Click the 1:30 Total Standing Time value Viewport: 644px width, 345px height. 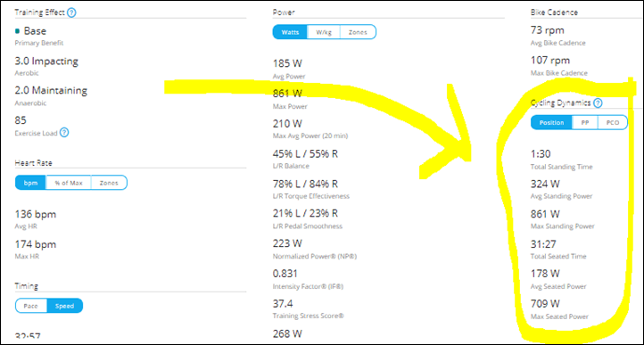click(x=541, y=154)
